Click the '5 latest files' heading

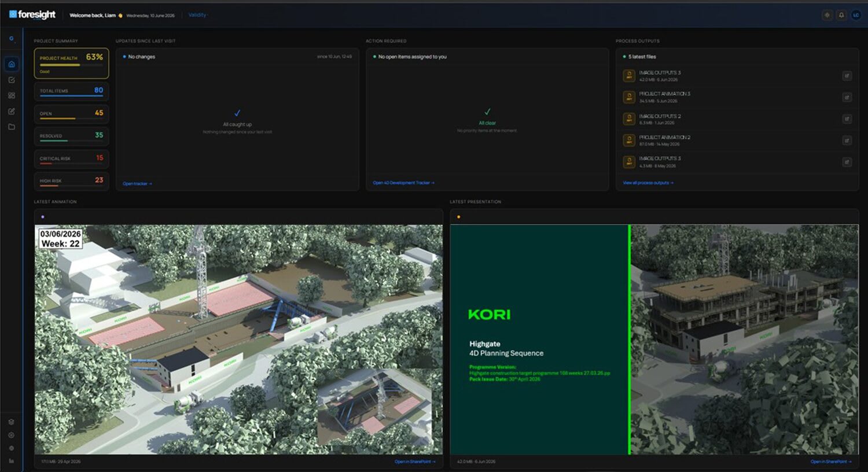(x=642, y=57)
